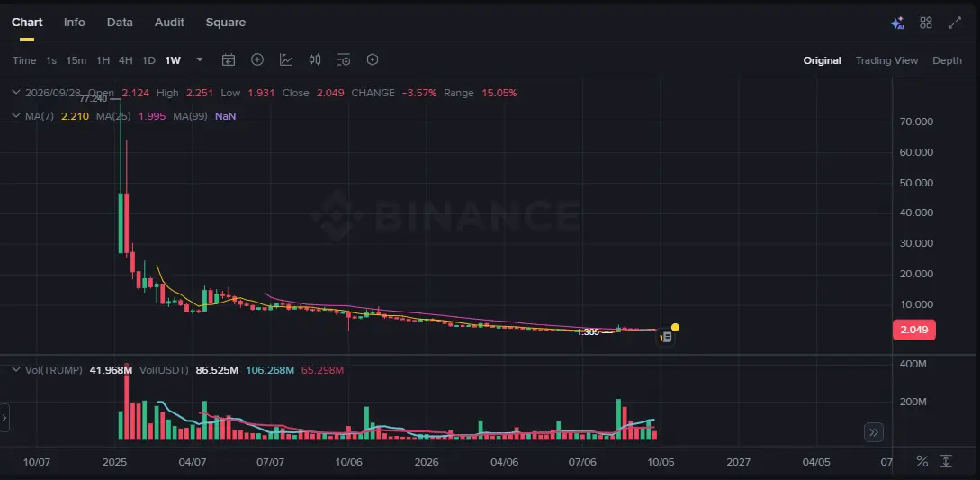Image resolution: width=980 pixels, height=480 pixels.
Task: Click the 1.305 low price marker
Action: tap(589, 332)
